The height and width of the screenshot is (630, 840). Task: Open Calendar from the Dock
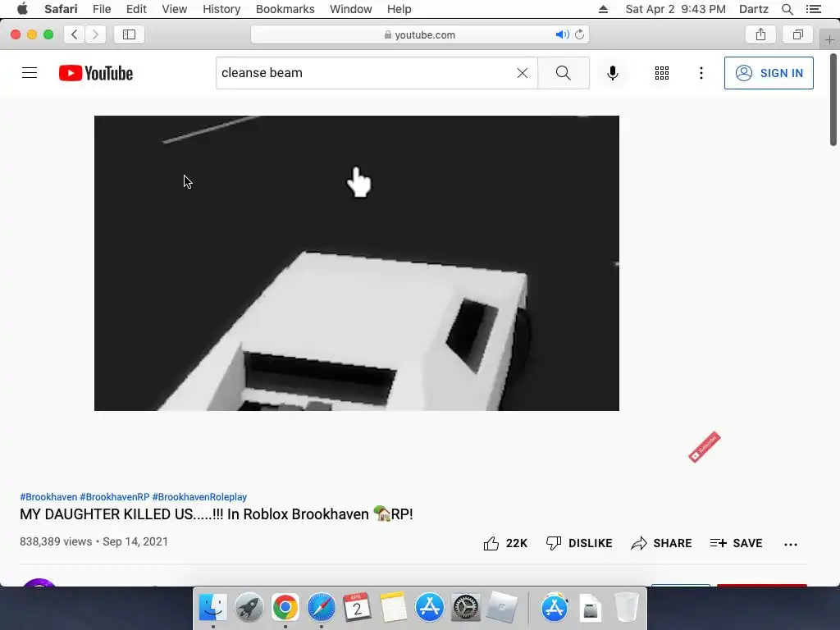tap(357, 608)
